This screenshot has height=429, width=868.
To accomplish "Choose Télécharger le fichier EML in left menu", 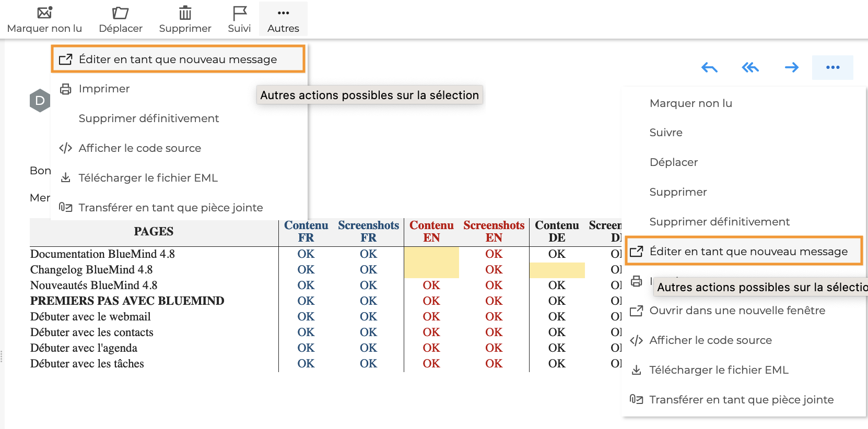I will (x=148, y=178).
